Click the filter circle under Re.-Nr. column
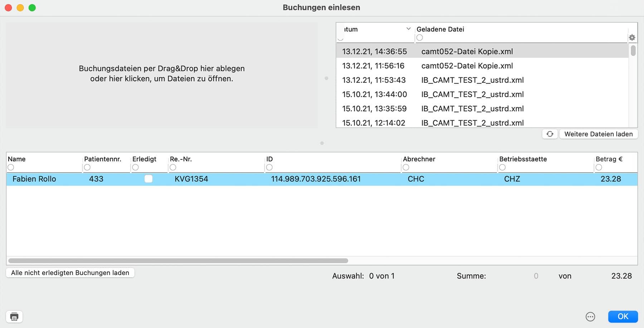 173,167
